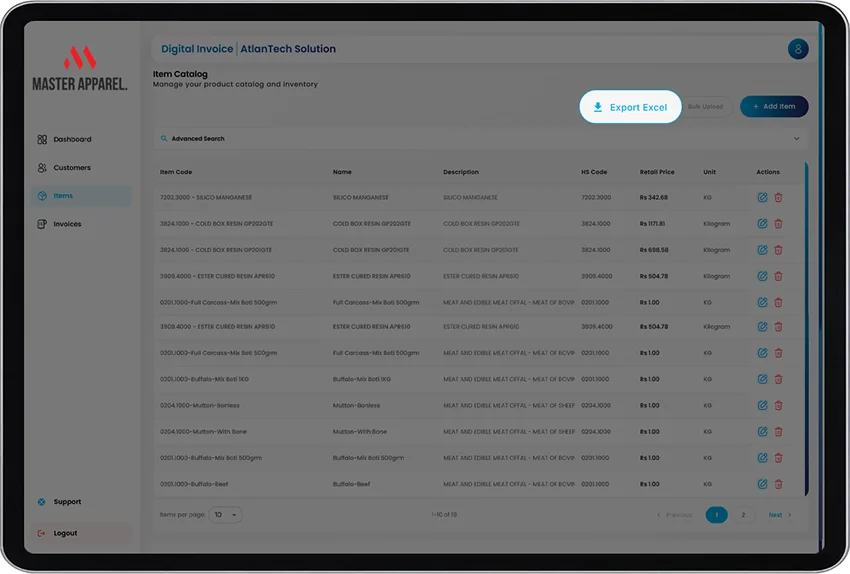This screenshot has height=574, width=850.
Task: Click the Export Excel button
Action: 630,107
